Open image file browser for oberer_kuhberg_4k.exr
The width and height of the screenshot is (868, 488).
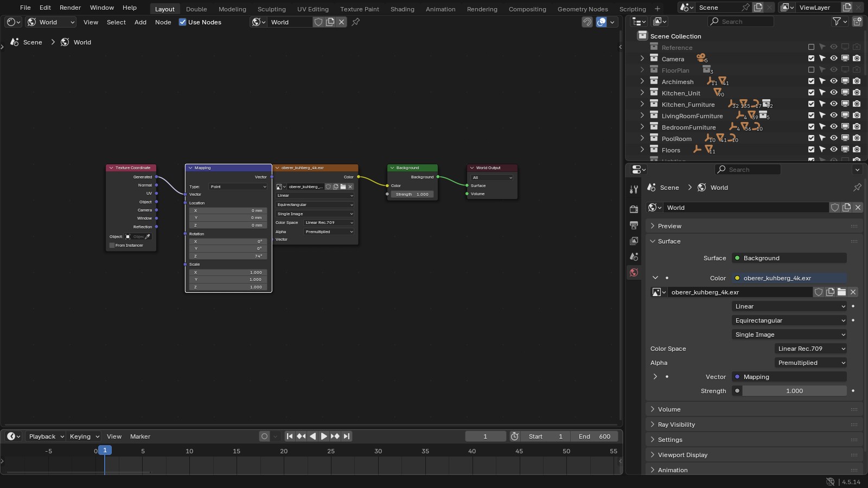pyautogui.click(x=841, y=292)
